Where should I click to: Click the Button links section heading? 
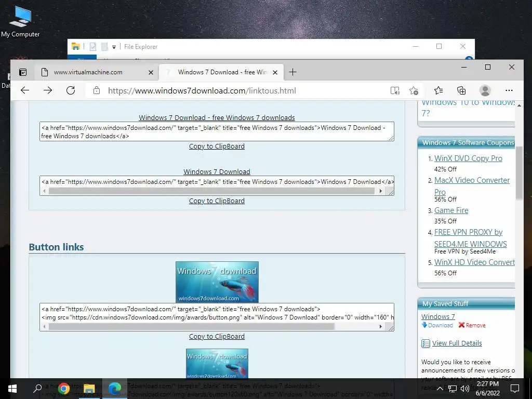56,247
